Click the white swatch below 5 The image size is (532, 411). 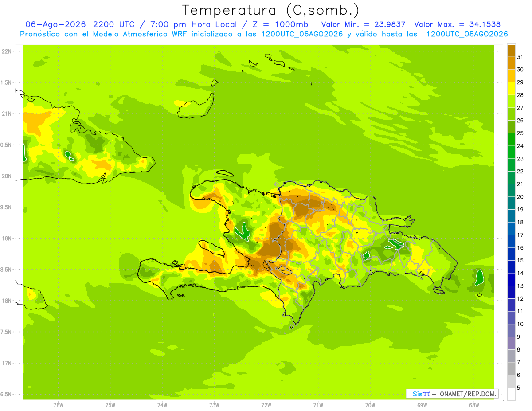pyautogui.click(x=511, y=394)
